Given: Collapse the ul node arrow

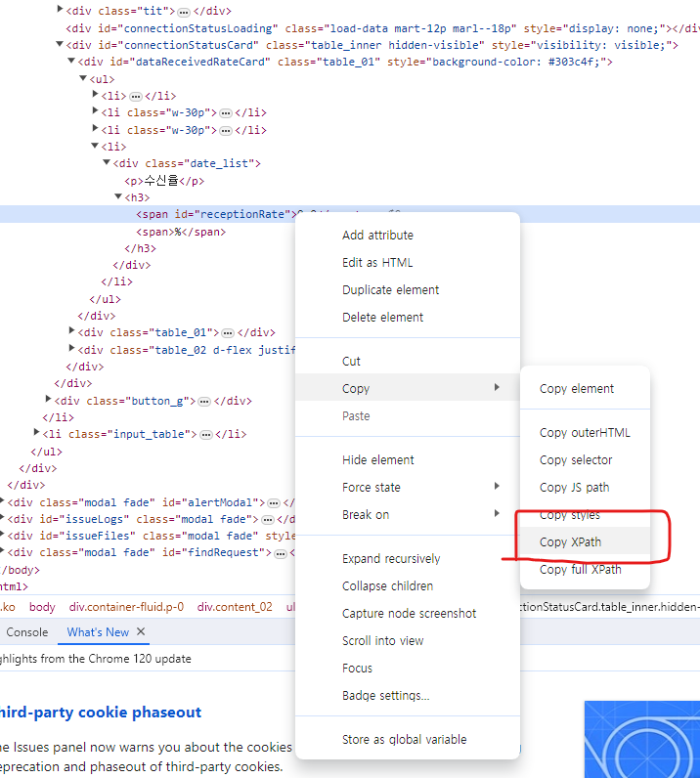Looking at the screenshot, I should (x=83, y=78).
